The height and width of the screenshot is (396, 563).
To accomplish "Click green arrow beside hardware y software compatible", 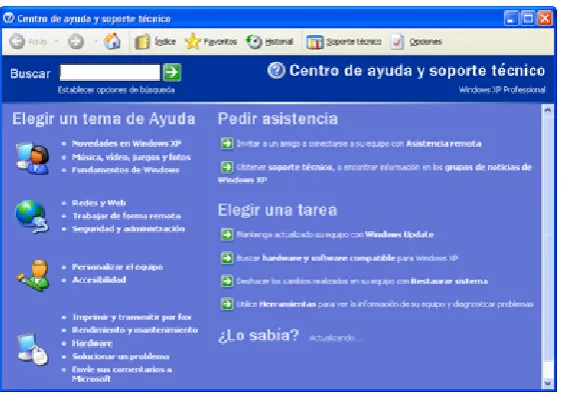I will (227, 258).
